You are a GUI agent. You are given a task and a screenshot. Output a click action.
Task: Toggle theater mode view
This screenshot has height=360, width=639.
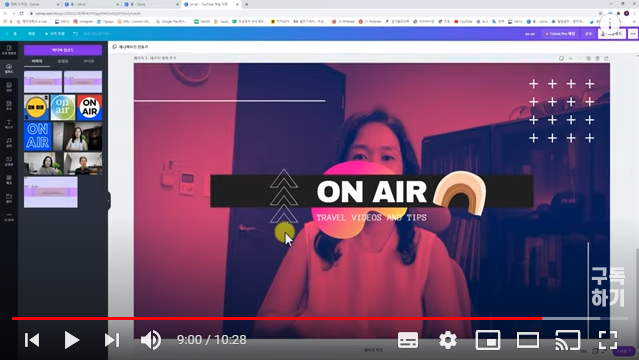pos(528,340)
